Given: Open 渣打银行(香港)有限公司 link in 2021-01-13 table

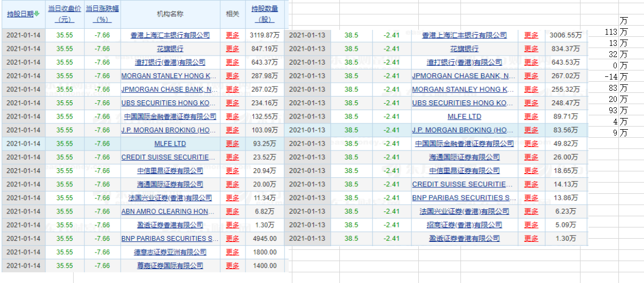Looking at the screenshot, I should (464, 62).
